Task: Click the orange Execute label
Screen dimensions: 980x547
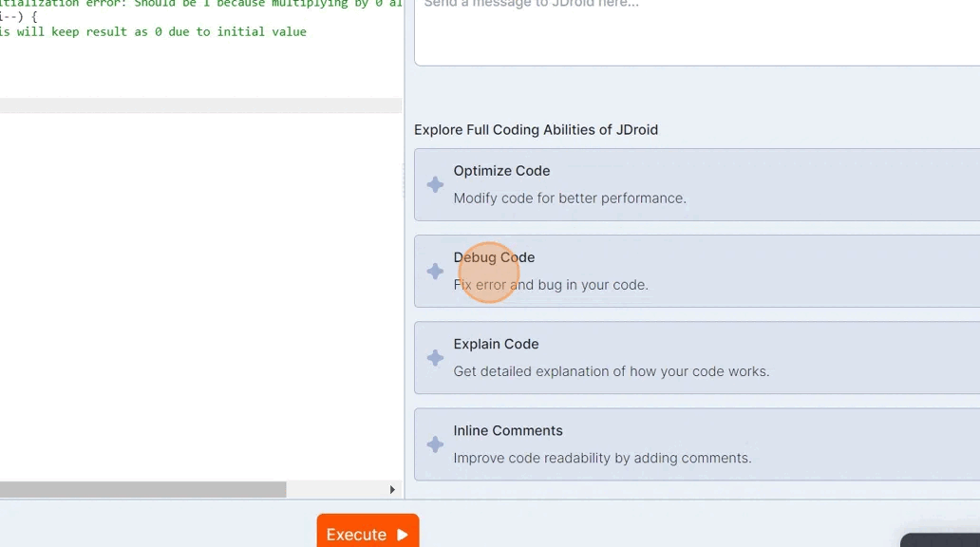Action: point(357,535)
